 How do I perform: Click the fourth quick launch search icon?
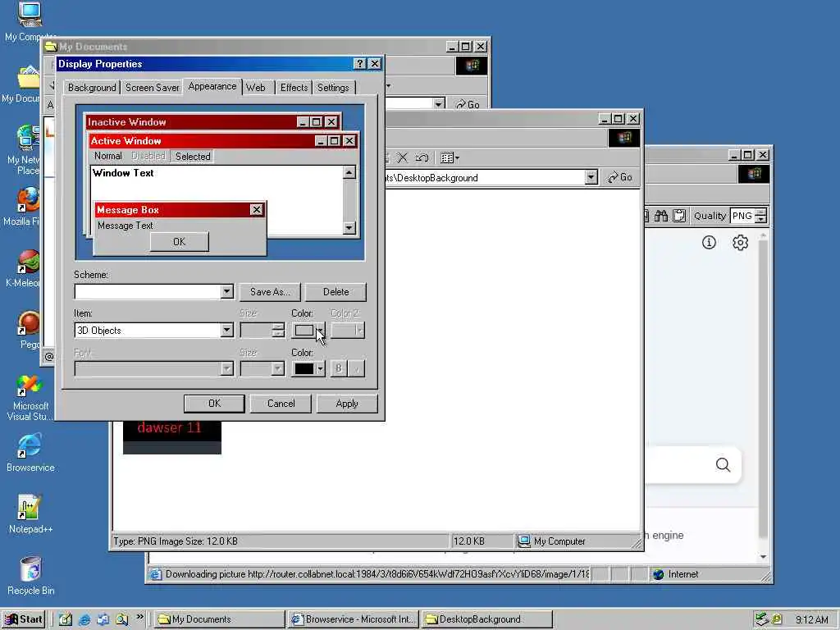pyautogui.click(x=121, y=619)
